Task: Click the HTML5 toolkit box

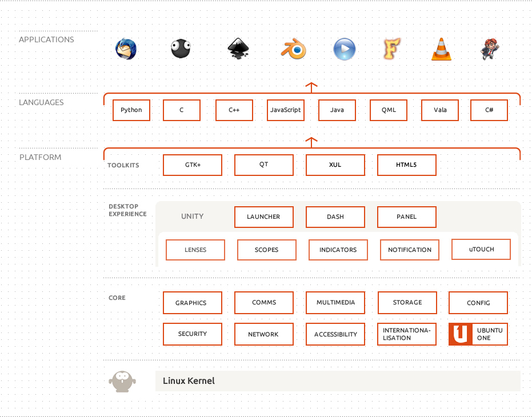Action: (406, 165)
